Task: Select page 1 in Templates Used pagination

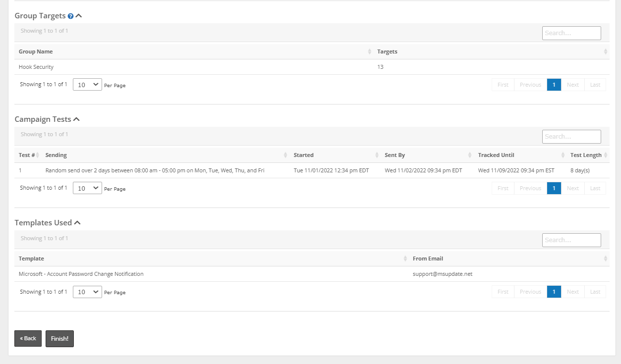Action: click(x=554, y=292)
